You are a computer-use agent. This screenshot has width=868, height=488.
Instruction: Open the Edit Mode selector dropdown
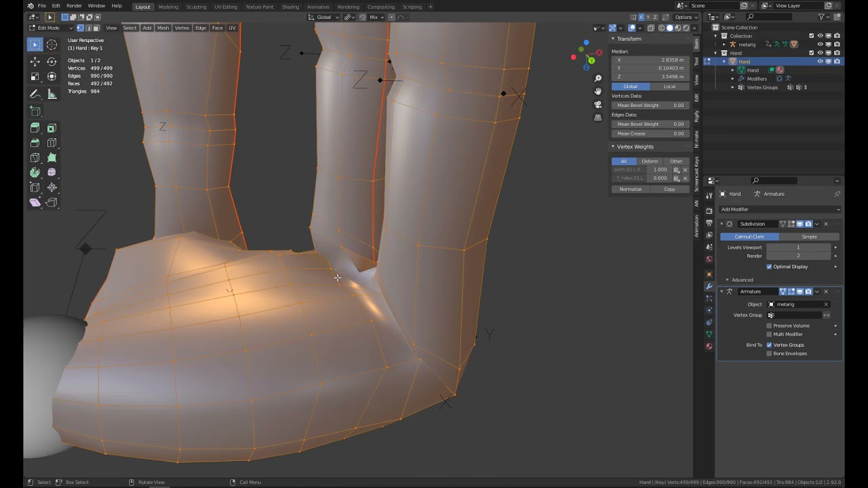click(x=50, y=28)
